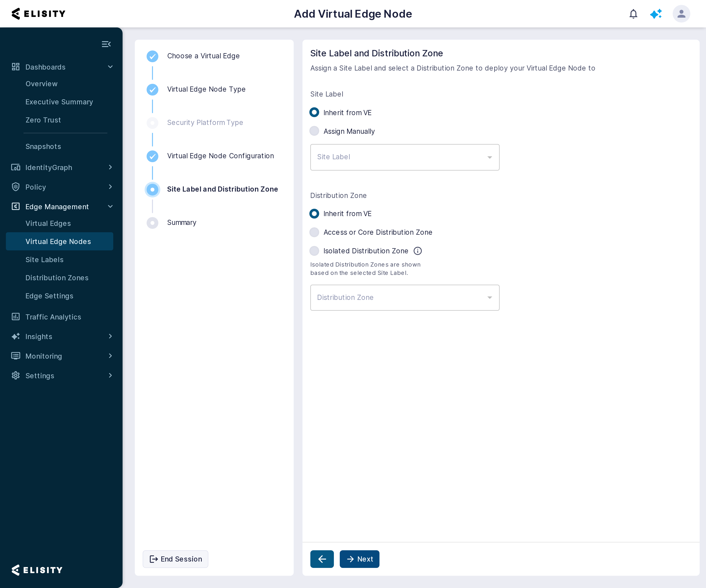Collapse the sidebar menu icon

pyautogui.click(x=106, y=44)
